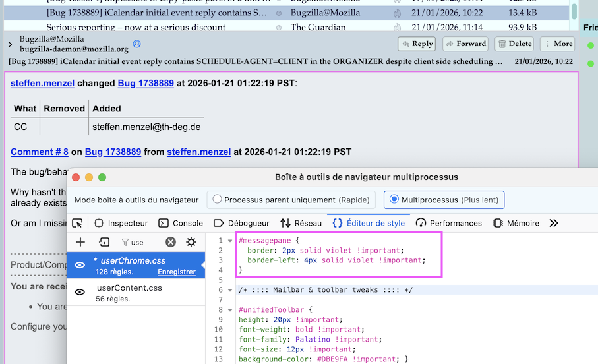Image resolution: width=598 pixels, height=364 pixels.
Task: Collapse the #messagepane rule fold arrow
Action: pyautogui.click(x=229, y=241)
